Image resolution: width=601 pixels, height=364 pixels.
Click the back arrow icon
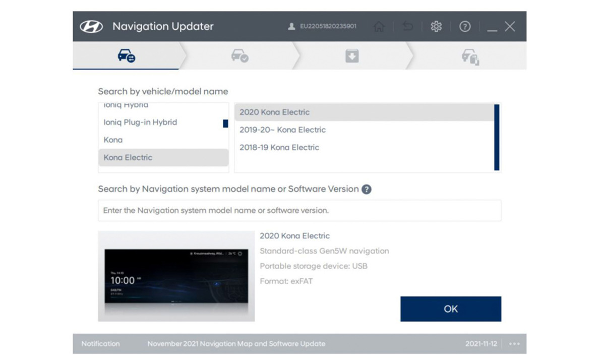point(408,26)
